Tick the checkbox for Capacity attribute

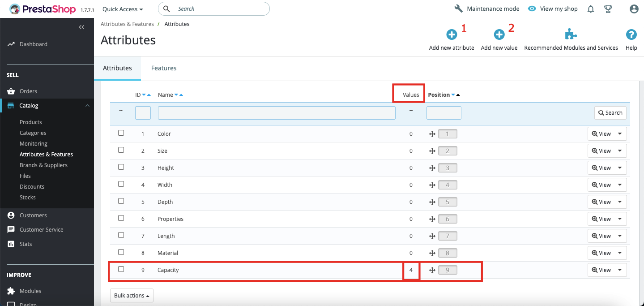(121, 269)
